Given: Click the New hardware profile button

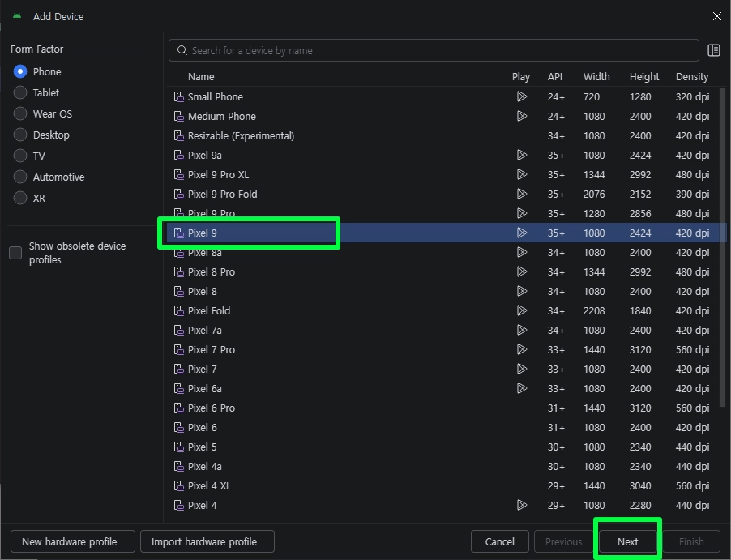Looking at the screenshot, I should [x=73, y=541].
